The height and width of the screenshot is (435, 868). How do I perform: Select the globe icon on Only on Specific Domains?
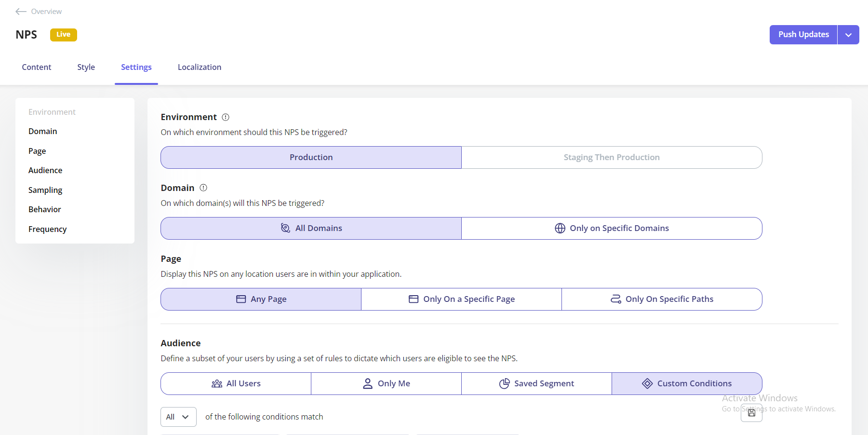[x=560, y=228]
